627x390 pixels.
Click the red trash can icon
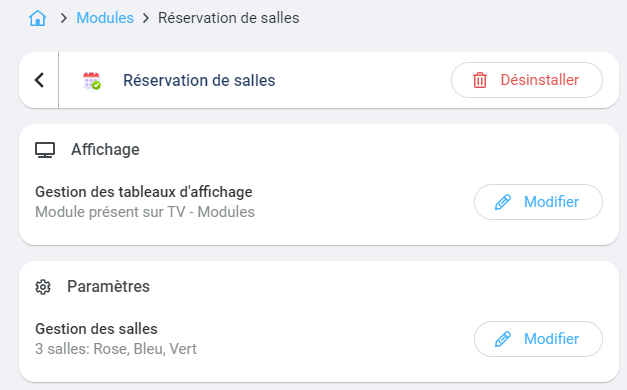pyautogui.click(x=479, y=80)
